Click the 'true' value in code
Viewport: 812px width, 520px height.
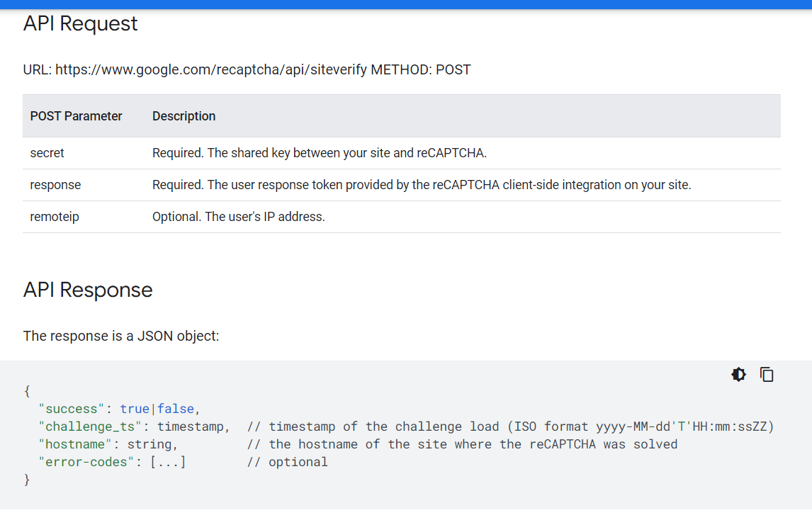[x=135, y=409]
